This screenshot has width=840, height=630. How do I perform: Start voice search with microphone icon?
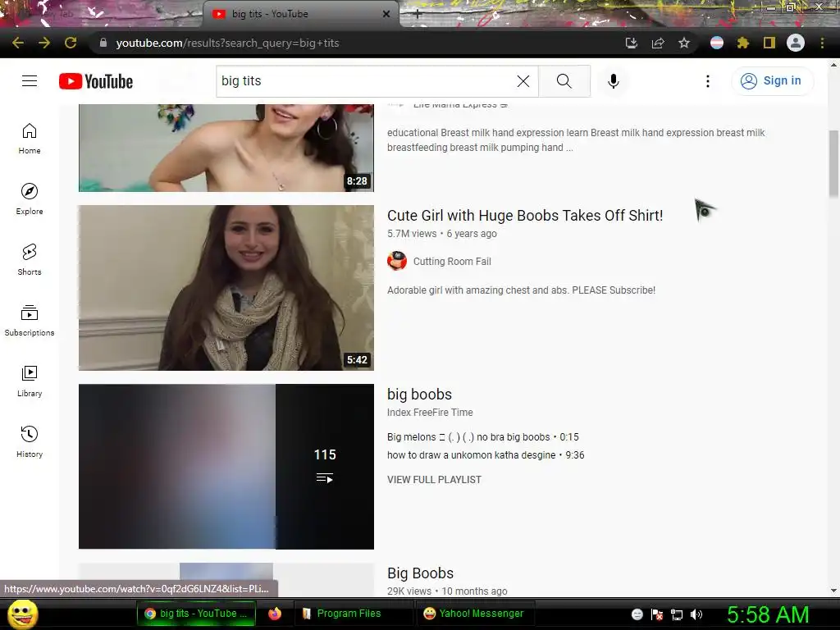point(614,81)
